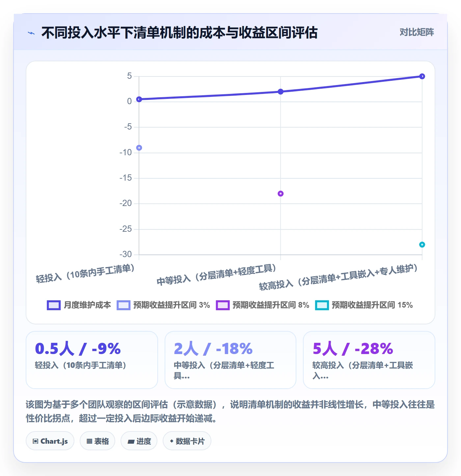Click the 对比矩阵 label in the header

click(417, 32)
